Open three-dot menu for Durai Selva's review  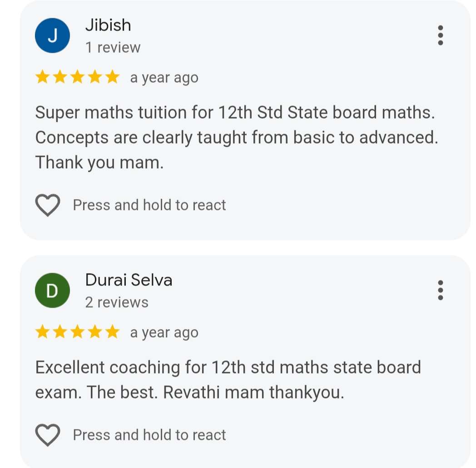coord(440,290)
